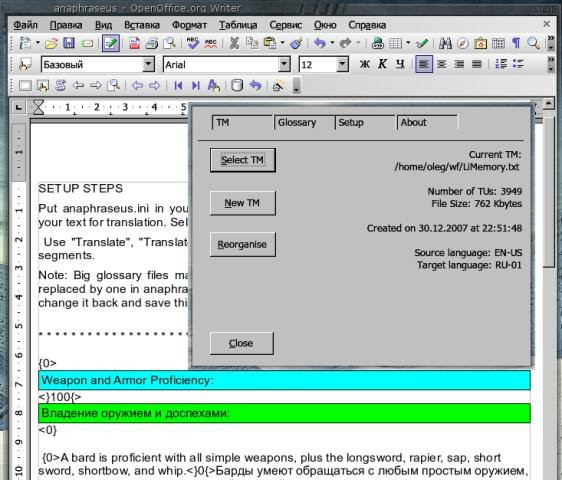Toggle italic К formatting
Viewport: 562px width, 480px height.
coord(382,65)
